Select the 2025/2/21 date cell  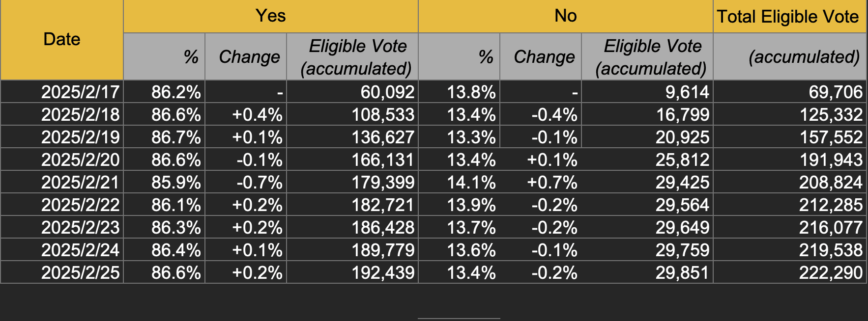[62, 182]
